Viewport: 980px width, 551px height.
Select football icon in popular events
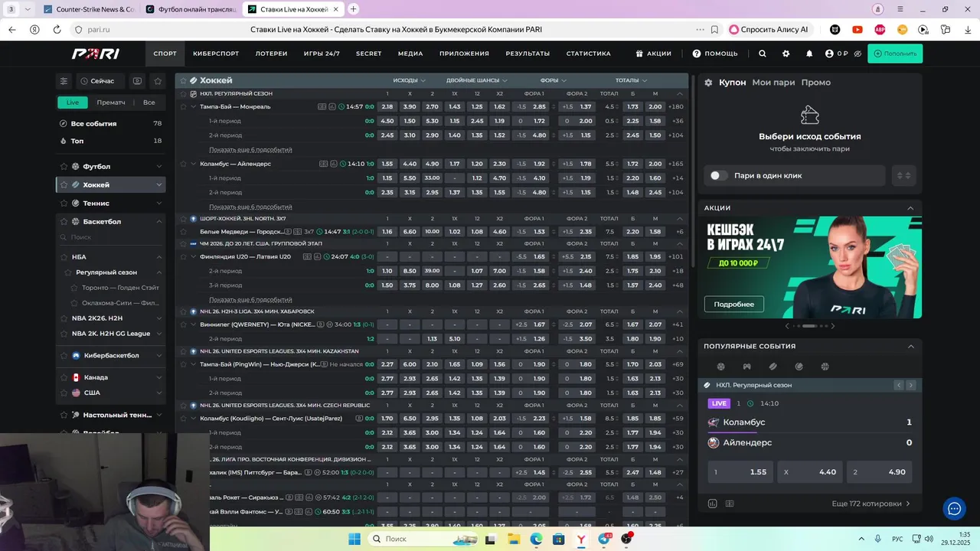pyautogui.click(x=720, y=367)
